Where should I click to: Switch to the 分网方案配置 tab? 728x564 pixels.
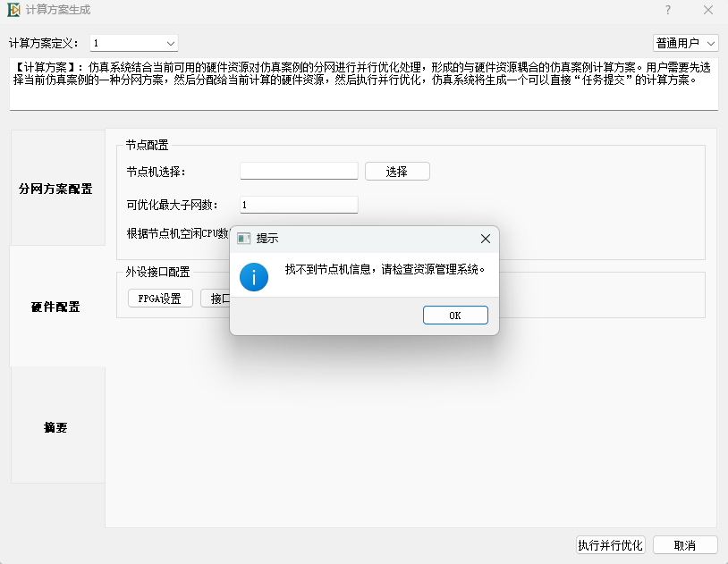pos(55,189)
